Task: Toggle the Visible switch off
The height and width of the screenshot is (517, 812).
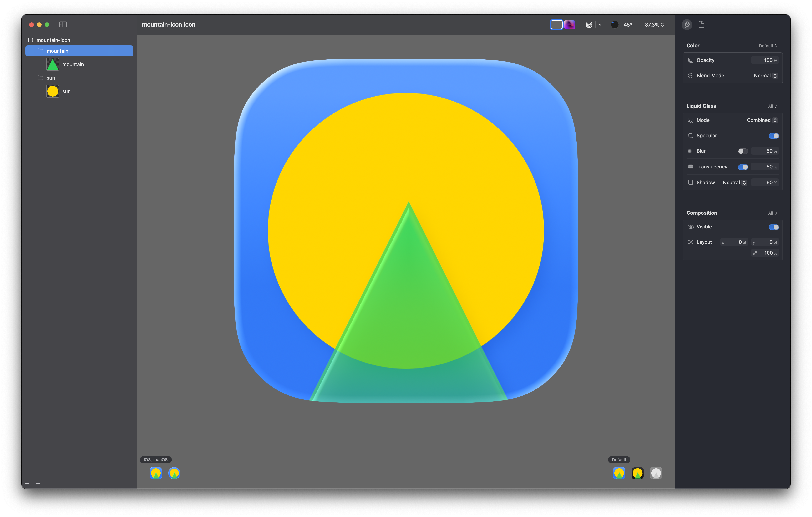Action: tap(774, 227)
